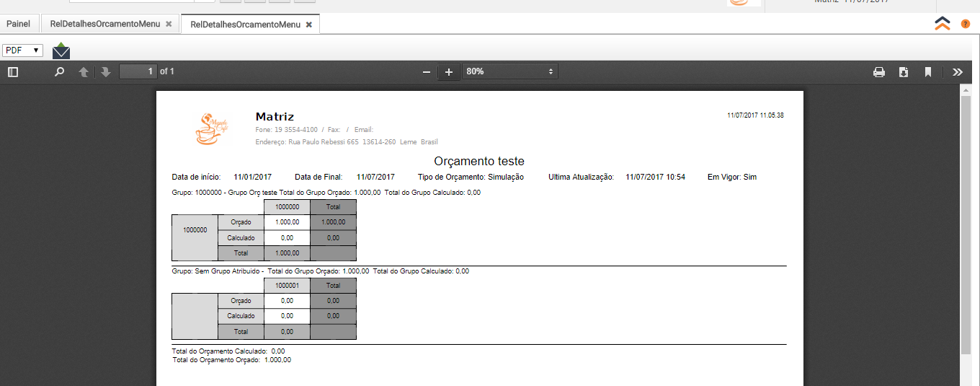The width and height of the screenshot is (980, 386).
Task: Switch to first RelDetalhesOrcamentoMenu tab
Action: tap(105, 24)
